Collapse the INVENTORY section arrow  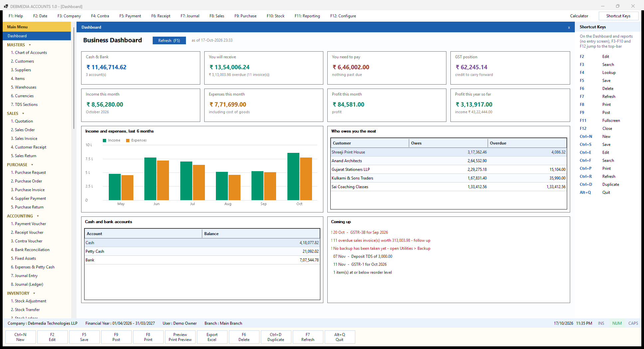pyautogui.click(x=34, y=293)
